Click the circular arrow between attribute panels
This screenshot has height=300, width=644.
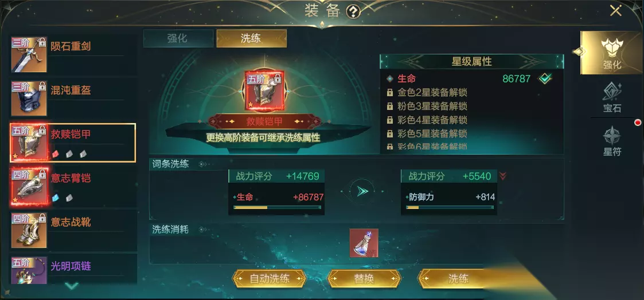pyautogui.click(x=362, y=191)
